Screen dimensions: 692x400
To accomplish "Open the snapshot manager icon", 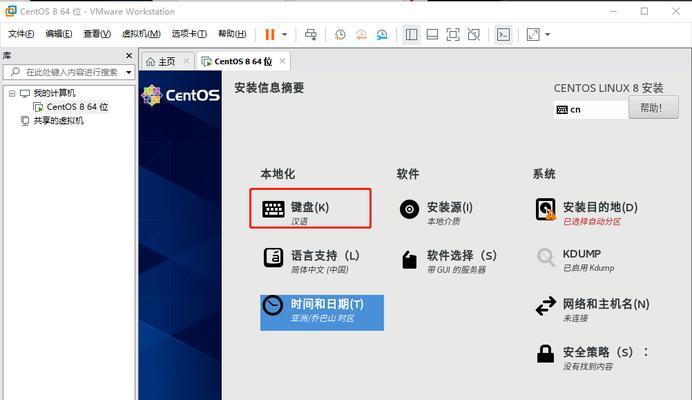I will 382,34.
